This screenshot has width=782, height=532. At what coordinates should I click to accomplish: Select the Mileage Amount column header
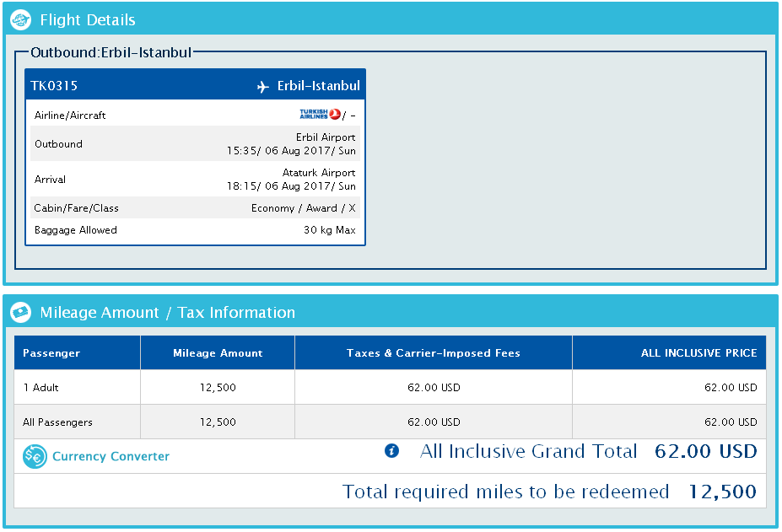218,353
